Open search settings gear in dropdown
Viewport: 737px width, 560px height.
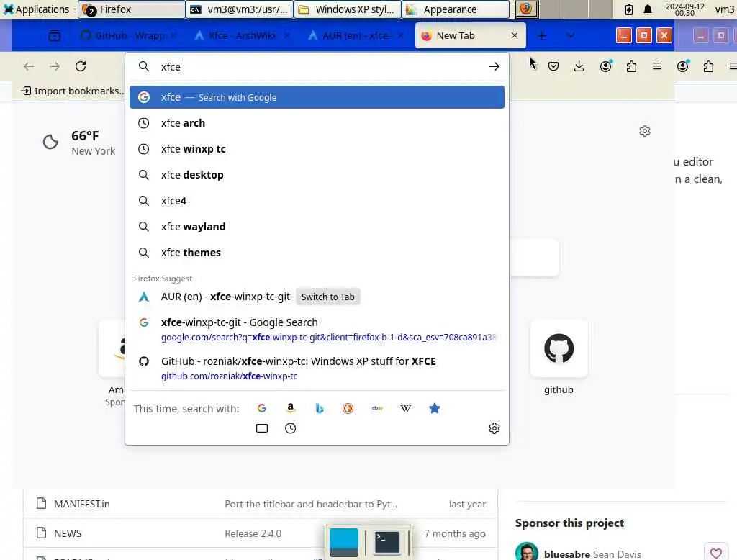tap(494, 428)
